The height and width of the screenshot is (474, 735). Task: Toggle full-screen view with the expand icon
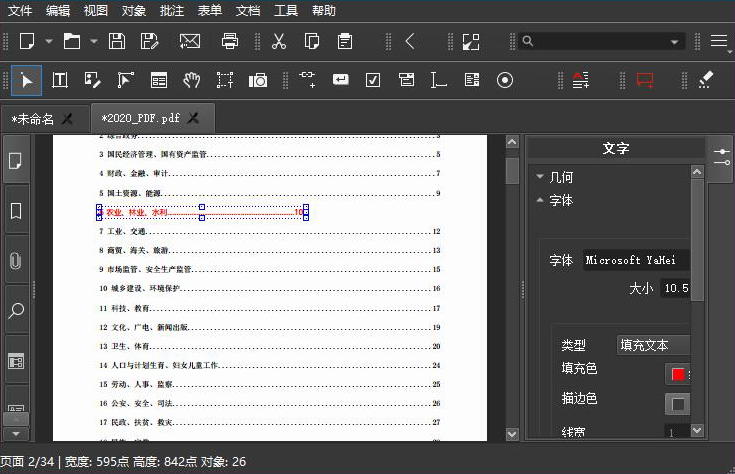(471, 41)
